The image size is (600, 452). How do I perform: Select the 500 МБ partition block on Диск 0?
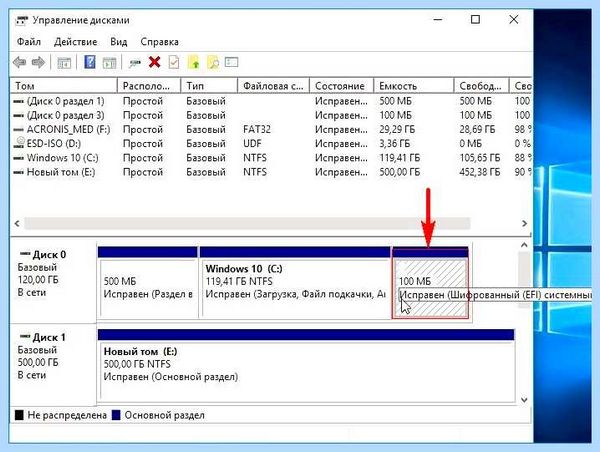tap(148, 282)
